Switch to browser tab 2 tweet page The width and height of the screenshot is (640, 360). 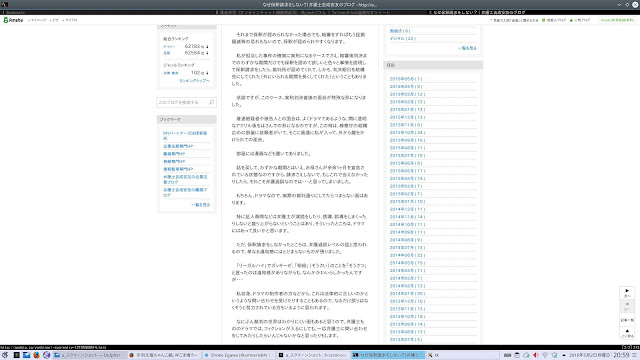[x=320, y=13]
